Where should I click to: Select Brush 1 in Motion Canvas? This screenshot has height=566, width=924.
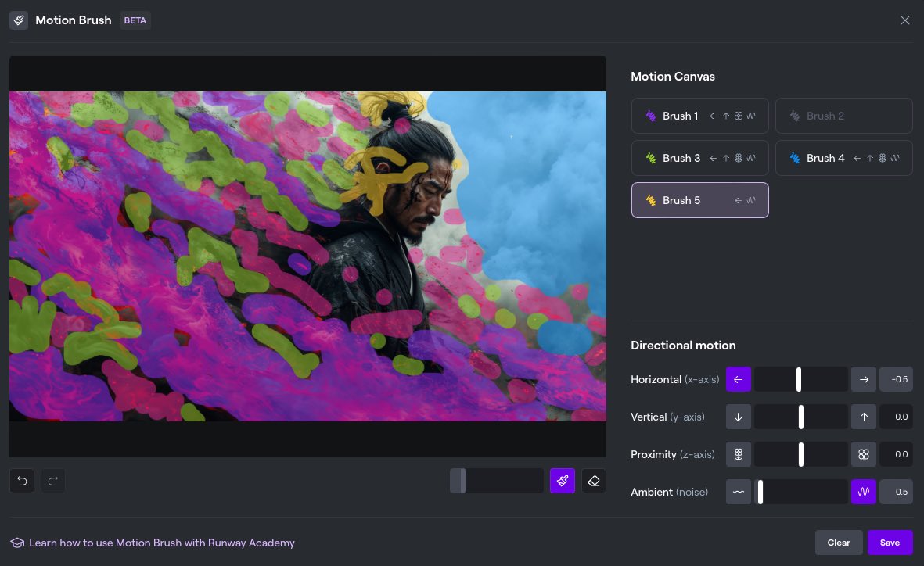click(699, 116)
